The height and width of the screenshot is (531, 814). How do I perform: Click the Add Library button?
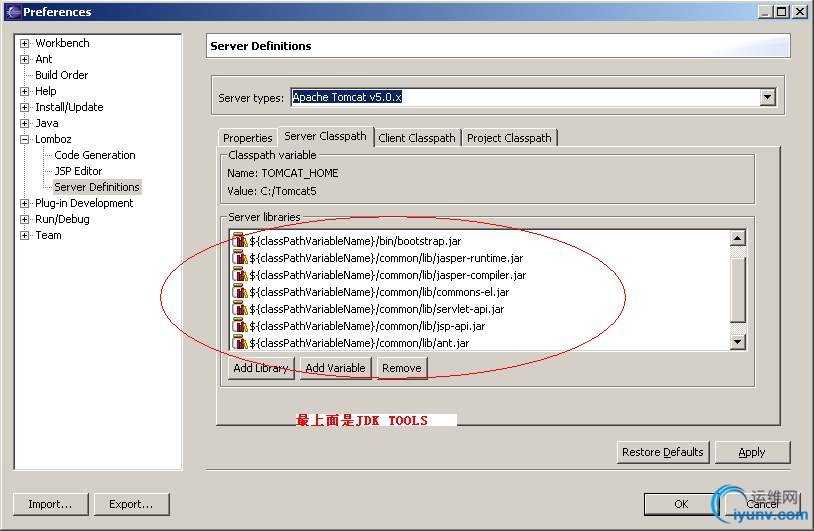tap(261, 368)
